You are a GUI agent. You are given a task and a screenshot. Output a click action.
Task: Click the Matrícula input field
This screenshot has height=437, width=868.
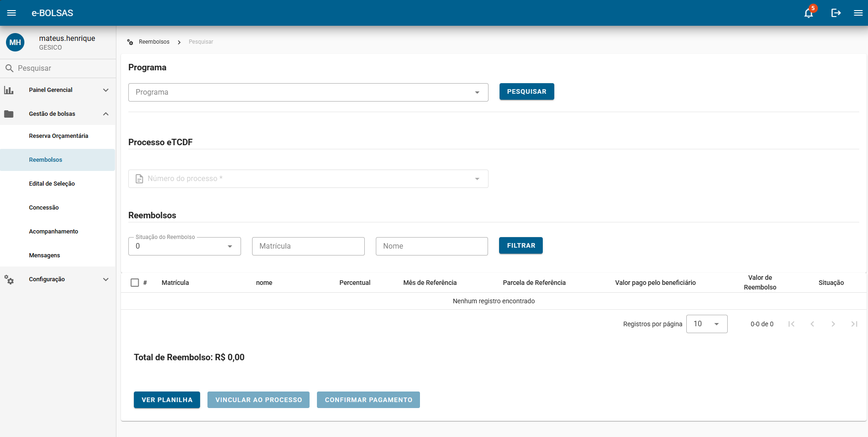[308, 246]
